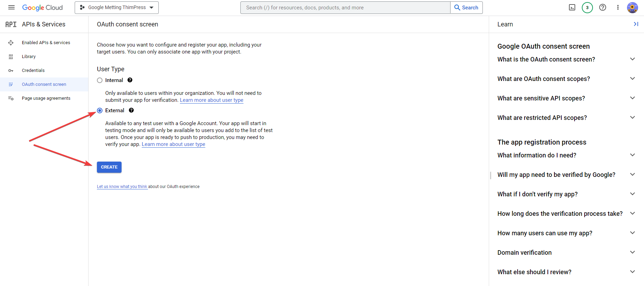644x286 pixels.
Task: Click the CREATE button
Action: tap(109, 167)
